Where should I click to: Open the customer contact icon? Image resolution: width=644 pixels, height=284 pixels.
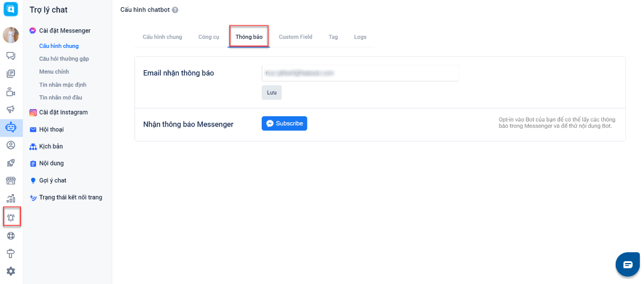pyautogui.click(x=11, y=145)
